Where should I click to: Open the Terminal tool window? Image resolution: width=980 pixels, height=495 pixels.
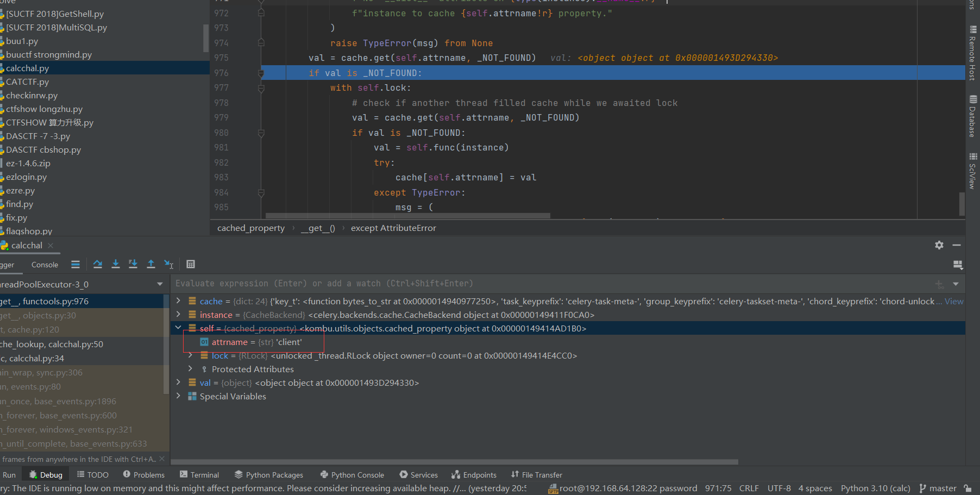199,474
